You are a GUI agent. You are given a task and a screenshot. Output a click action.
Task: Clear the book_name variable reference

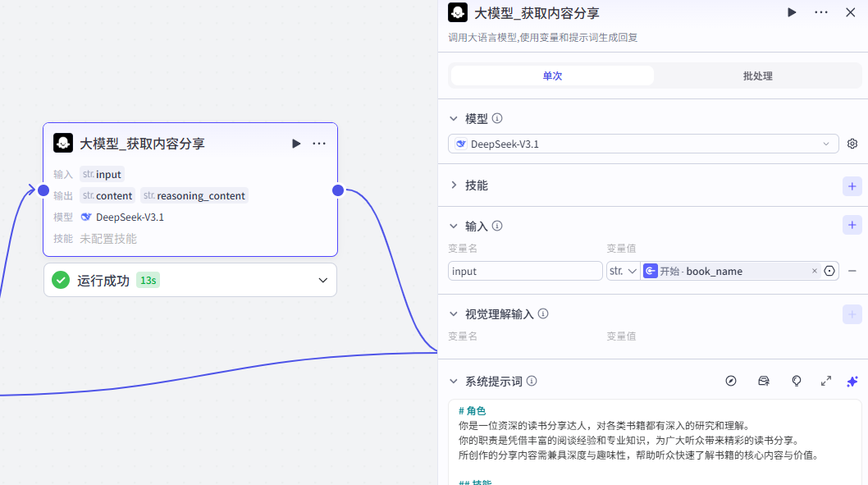815,271
